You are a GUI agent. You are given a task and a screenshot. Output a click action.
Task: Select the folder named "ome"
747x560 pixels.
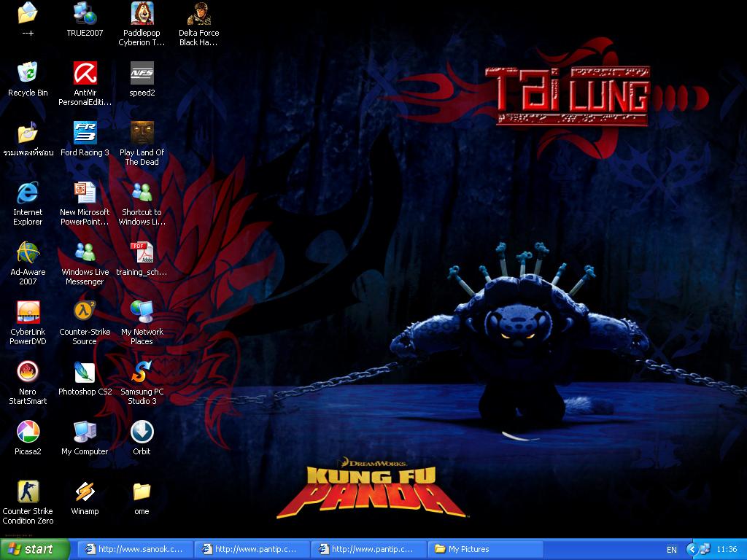coord(142,491)
